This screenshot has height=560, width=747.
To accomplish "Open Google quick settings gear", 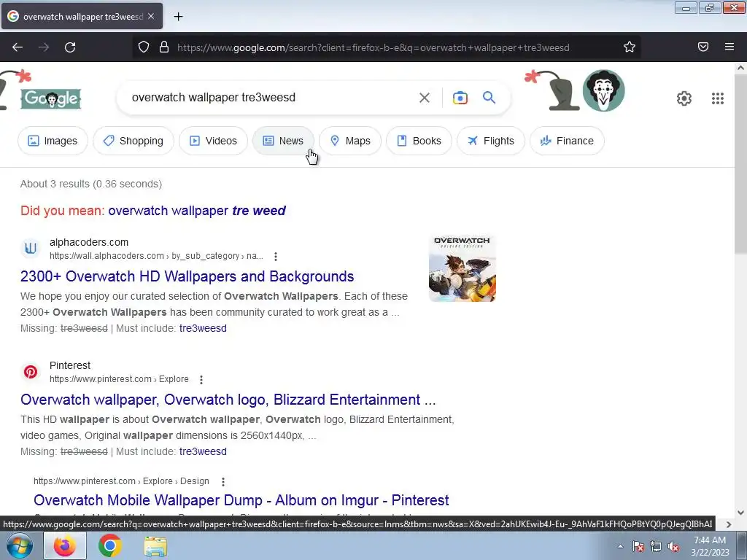I will [x=684, y=98].
